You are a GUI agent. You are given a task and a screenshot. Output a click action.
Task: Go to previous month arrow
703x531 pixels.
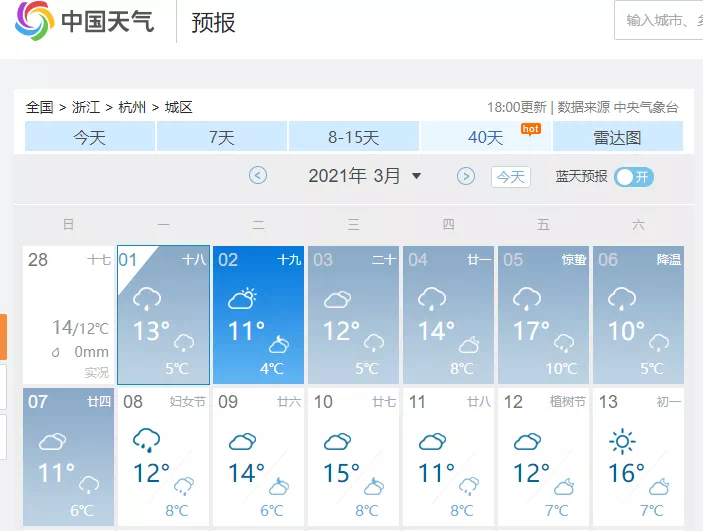coord(258,176)
